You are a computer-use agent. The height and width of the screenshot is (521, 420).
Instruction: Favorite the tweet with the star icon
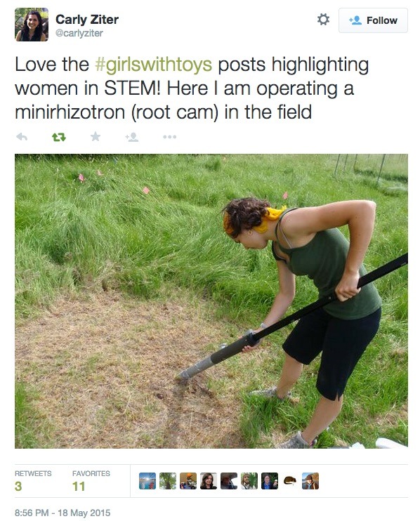(x=96, y=136)
